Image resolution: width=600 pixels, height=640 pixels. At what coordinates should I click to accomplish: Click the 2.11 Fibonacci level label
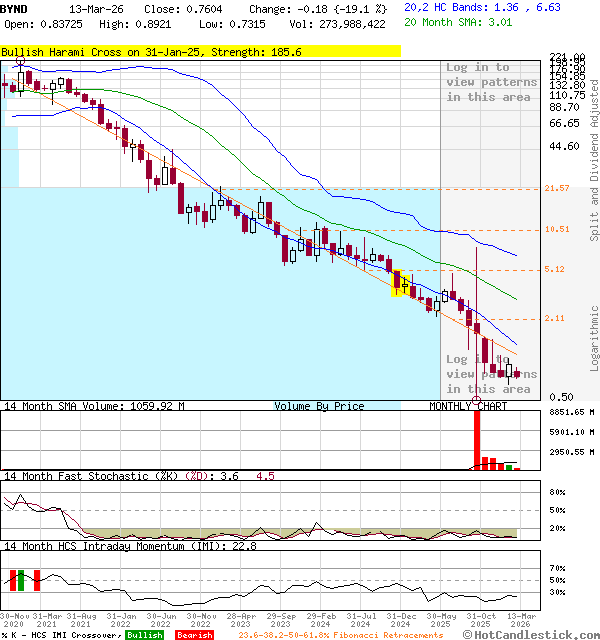pos(557,318)
